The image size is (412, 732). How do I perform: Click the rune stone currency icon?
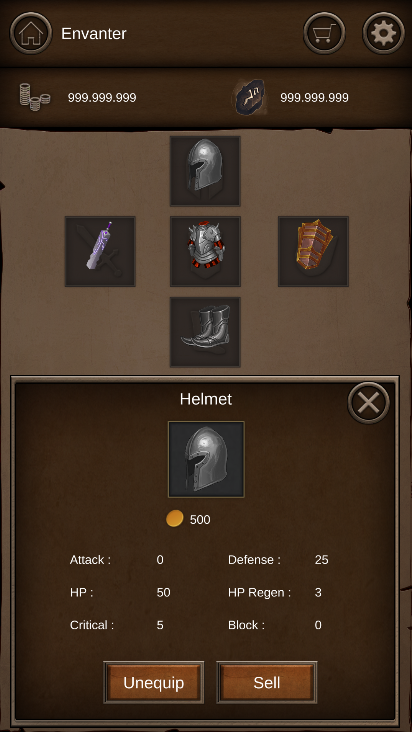tap(249, 97)
